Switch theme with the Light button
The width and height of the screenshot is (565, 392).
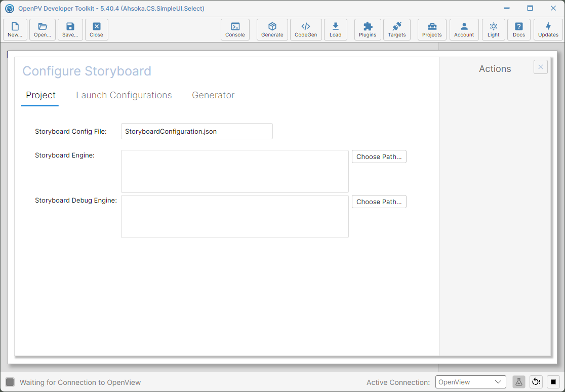pyautogui.click(x=494, y=29)
